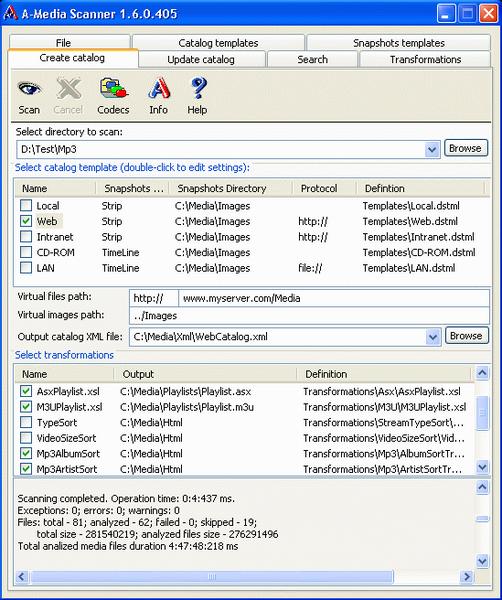This screenshot has width=502, height=600.
Task: Enable the TypeSort transformation
Action: [26, 422]
